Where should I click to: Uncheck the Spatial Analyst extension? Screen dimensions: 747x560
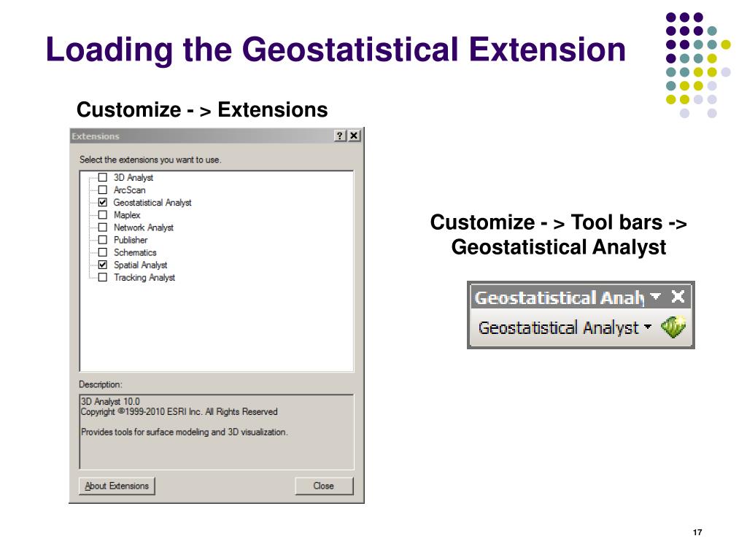pos(102,265)
